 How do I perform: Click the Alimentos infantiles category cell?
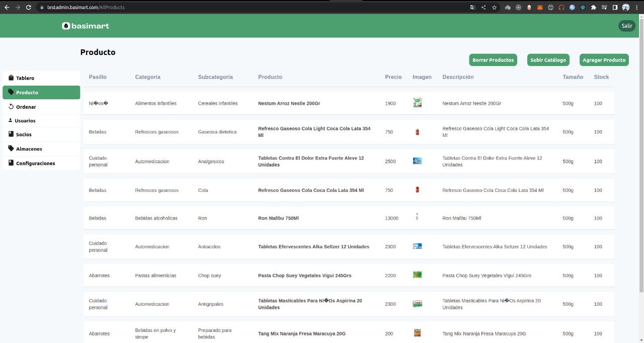[x=156, y=103]
